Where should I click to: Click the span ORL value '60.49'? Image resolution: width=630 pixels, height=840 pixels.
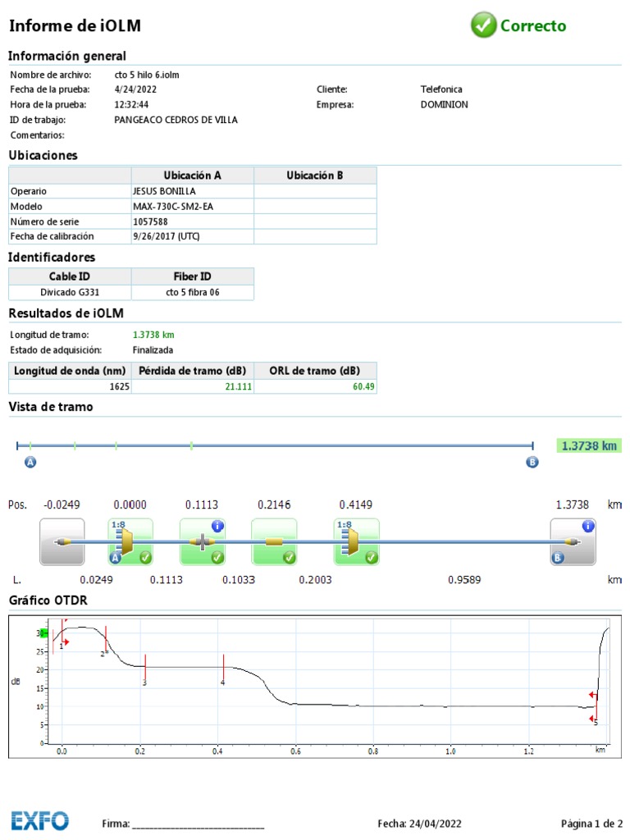363,387
